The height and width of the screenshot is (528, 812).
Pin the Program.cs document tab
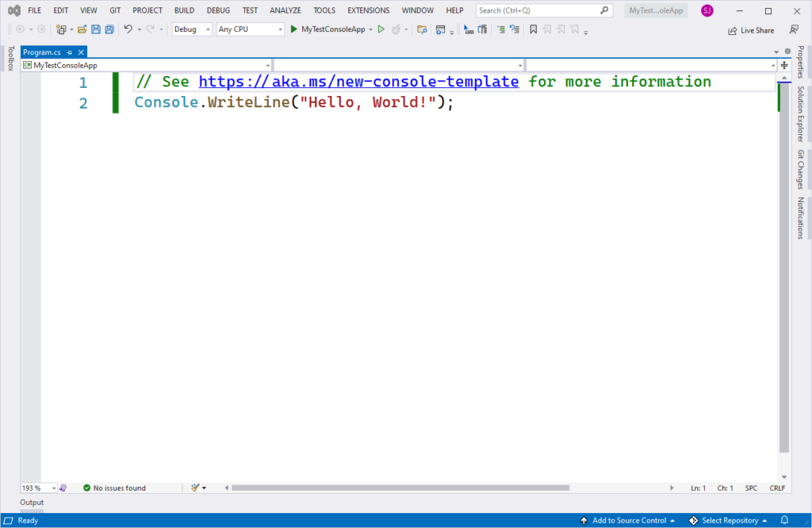pos(70,51)
